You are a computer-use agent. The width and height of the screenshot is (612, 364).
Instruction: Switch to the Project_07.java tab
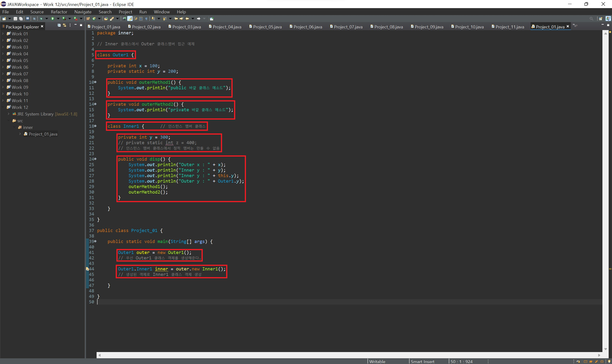pos(348,27)
